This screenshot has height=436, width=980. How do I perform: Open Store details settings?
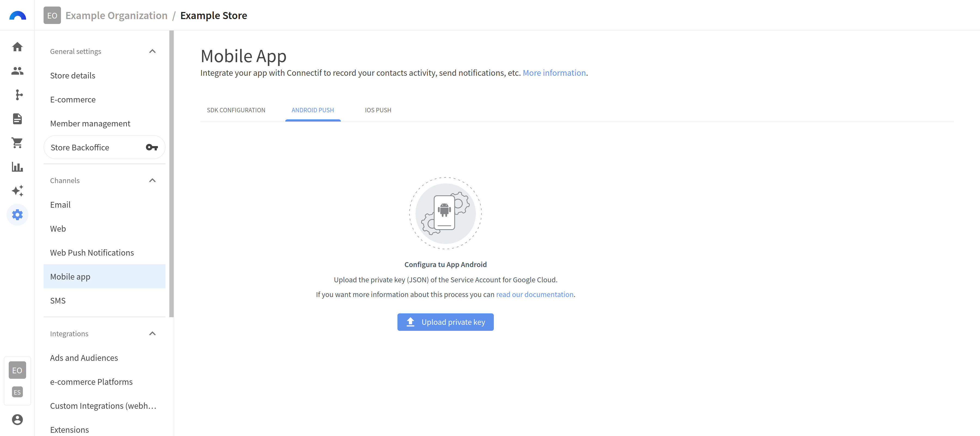105,75
